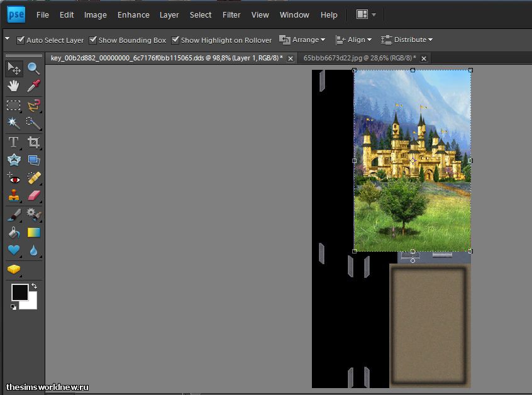Open the Filter menu

pyautogui.click(x=231, y=15)
